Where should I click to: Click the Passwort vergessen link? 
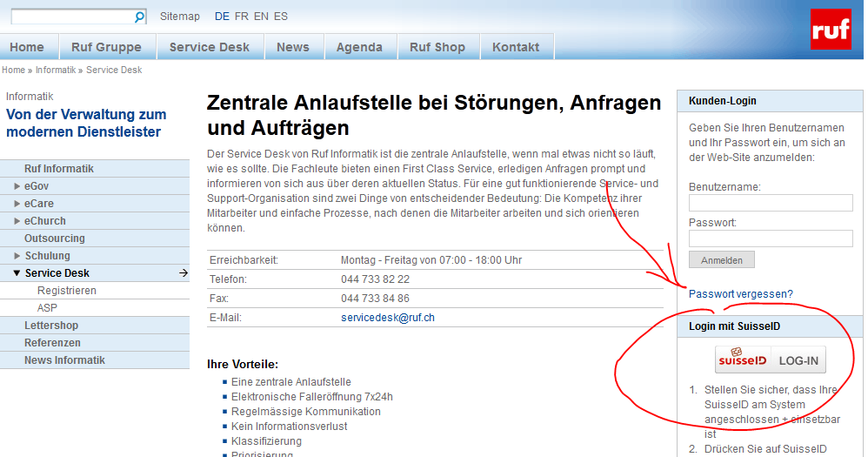(740, 294)
